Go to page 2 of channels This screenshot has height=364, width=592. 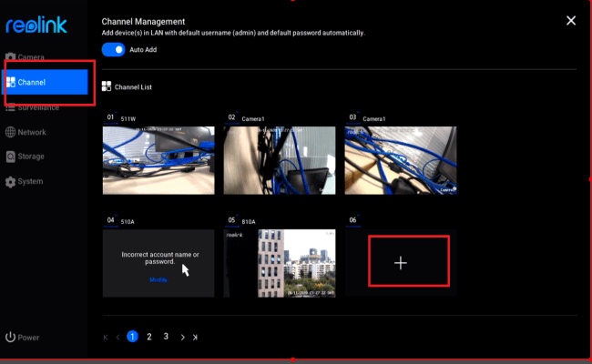point(149,337)
